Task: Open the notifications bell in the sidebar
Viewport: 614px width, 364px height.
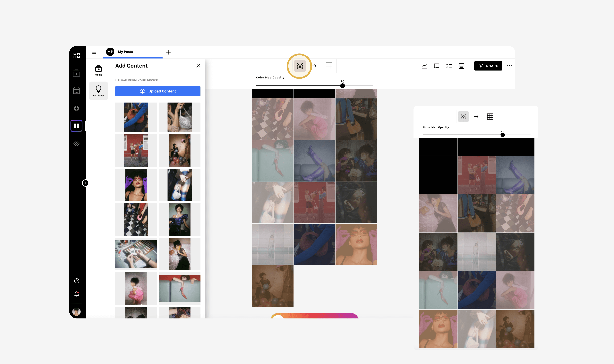Action: [x=77, y=294]
